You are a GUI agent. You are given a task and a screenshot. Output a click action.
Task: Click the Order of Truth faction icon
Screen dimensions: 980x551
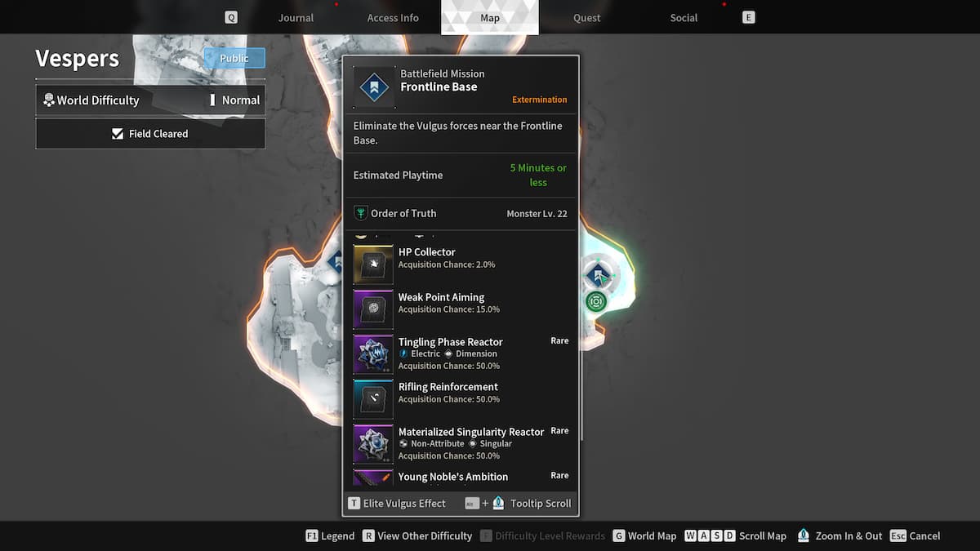tap(360, 213)
